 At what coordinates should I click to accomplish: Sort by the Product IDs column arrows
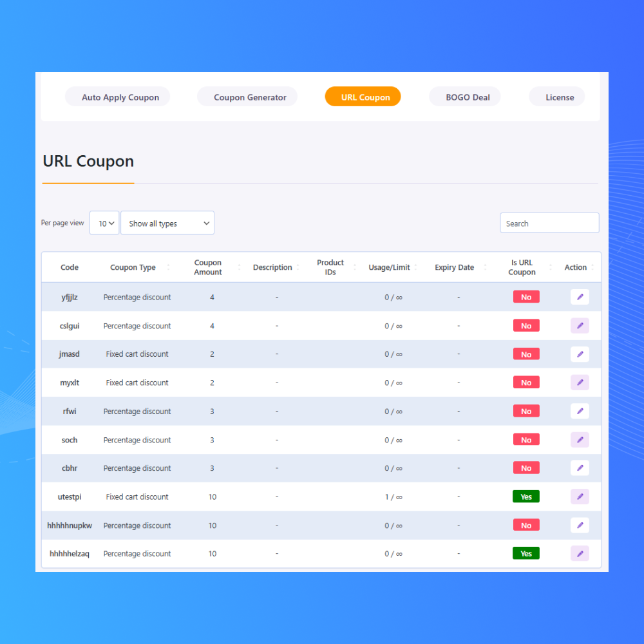coord(355,267)
